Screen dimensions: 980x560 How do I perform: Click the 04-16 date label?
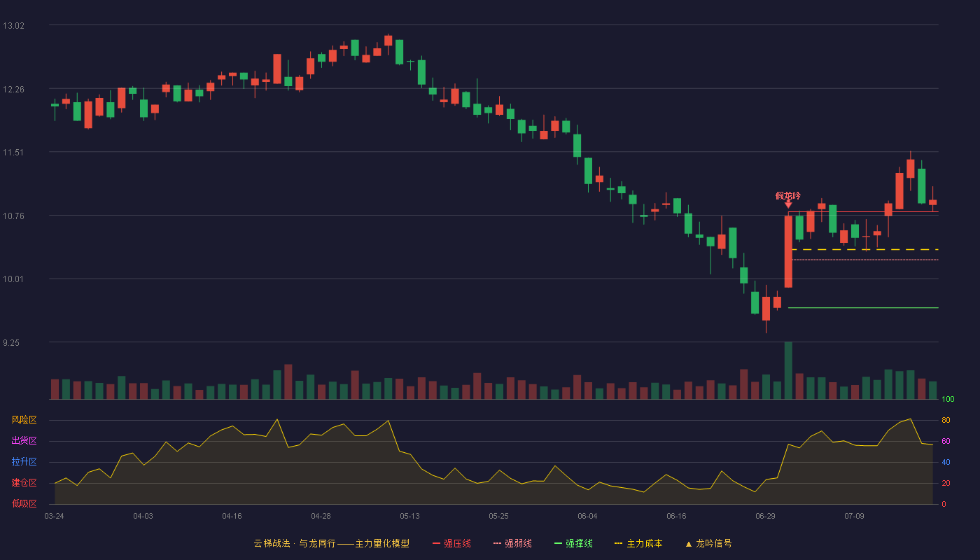pos(232,516)
